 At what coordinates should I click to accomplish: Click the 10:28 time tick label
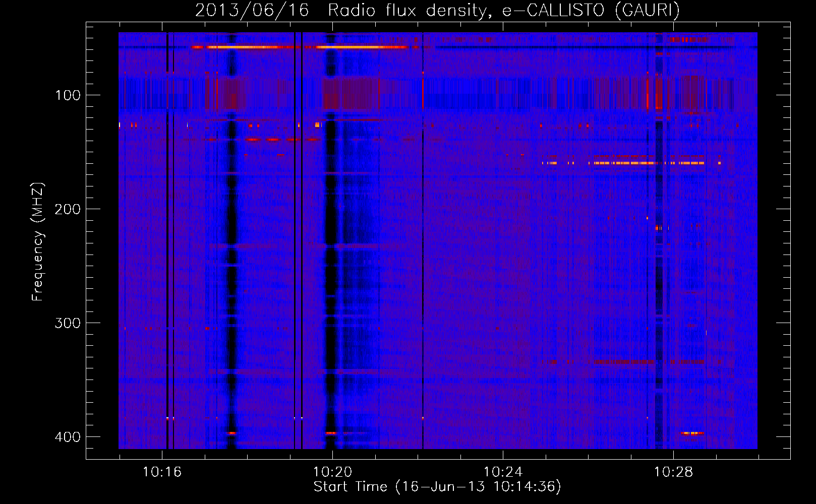point(673,472)
